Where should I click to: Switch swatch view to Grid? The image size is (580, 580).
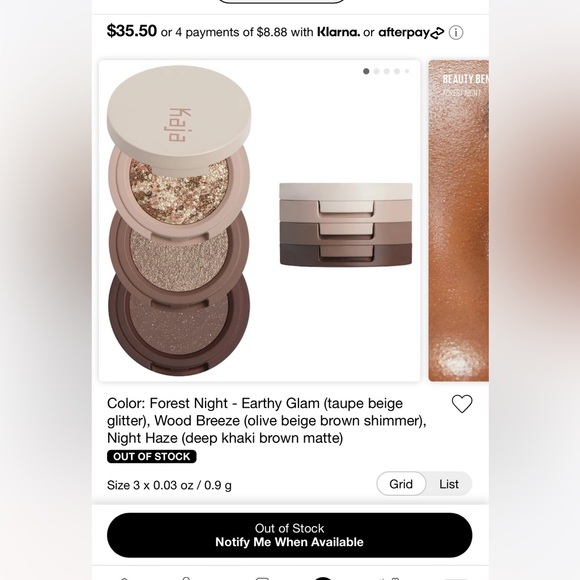point(401,484)
